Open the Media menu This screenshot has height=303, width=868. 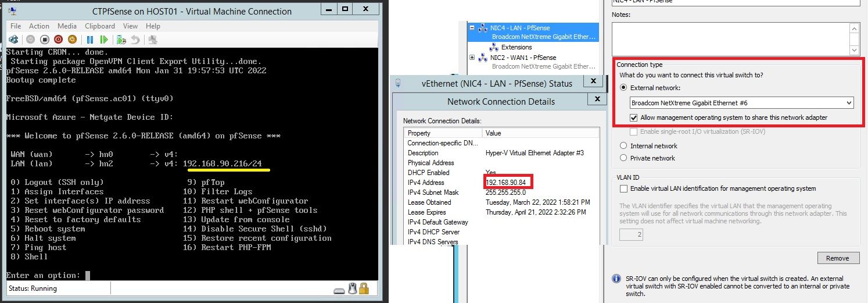pos(67,26)
